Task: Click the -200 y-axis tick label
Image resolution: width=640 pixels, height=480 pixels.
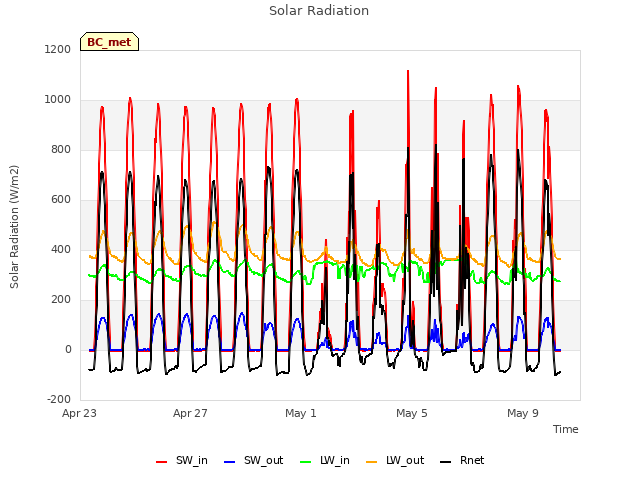Action: click(59, 400)
